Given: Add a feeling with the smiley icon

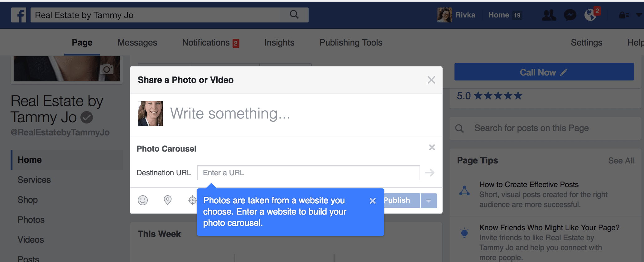Looking at the screenshot, I should 143,200.
